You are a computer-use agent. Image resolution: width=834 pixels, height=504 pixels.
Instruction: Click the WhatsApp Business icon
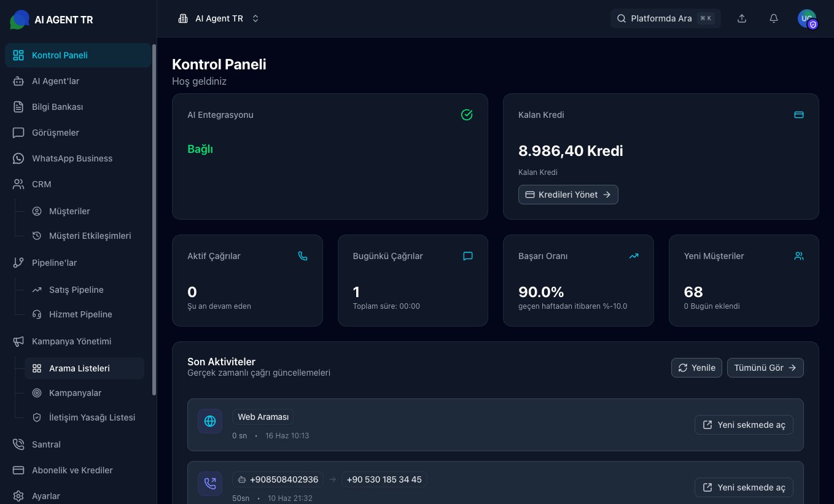[x=18, y=158]
